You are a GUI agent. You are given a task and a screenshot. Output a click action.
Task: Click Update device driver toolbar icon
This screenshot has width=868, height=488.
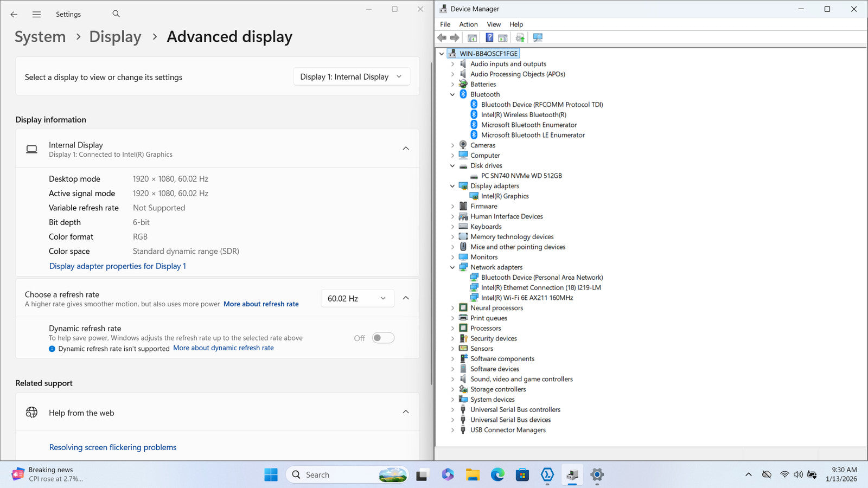click(x=520, y=37)
